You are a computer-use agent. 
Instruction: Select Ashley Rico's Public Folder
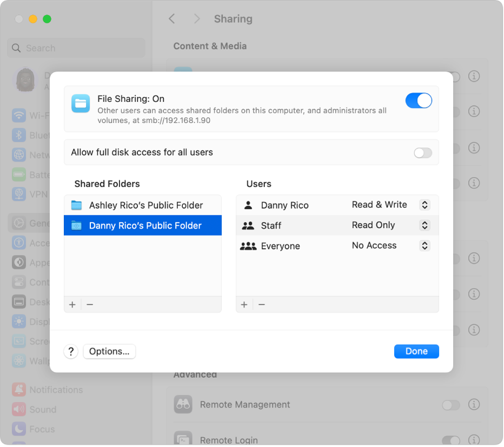(x=143, y=205)
